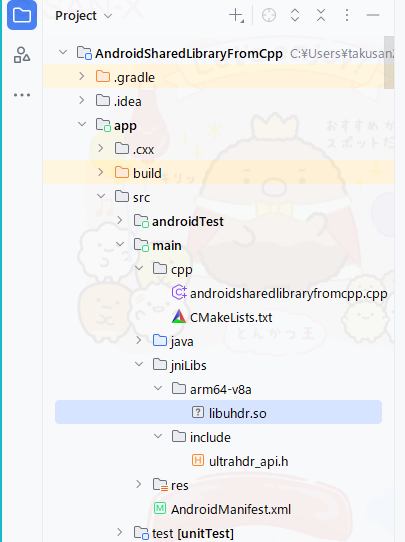Show more tool windows ellipsis
The width and height of the screenshot is (405, 542).
[22, 95]
